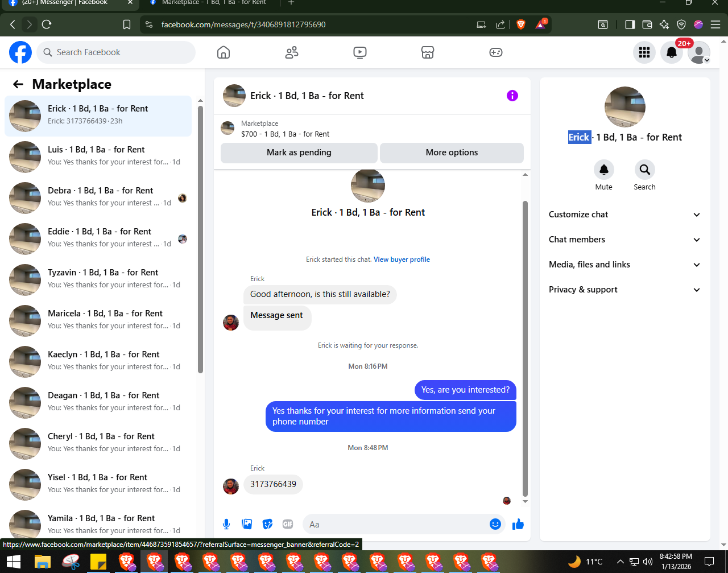The height and width of the screenshot is (573, 728).
Task: Open the Windows Start button
Action: tap(13, 562)
